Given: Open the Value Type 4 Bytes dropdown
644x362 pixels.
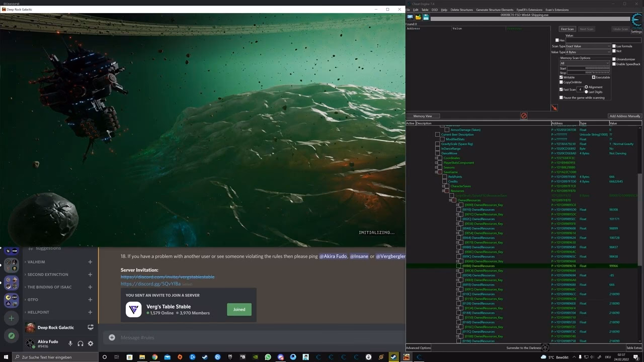Looking at the screenshot, I should [588, 52].
